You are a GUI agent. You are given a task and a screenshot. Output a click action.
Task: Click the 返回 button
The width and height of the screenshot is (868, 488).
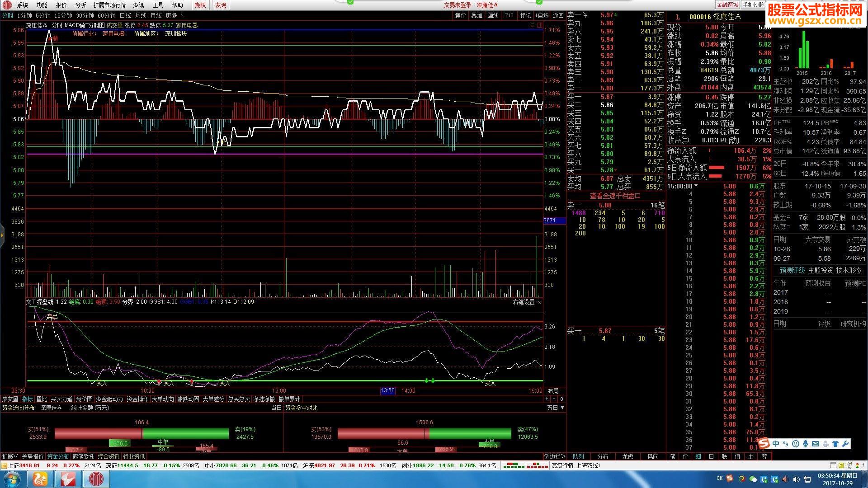pyautogui.click(x=558, y=15)
